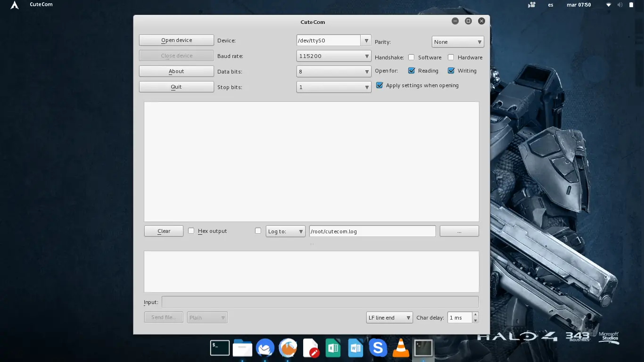Launch the blue word processor icon
Viewport: 644px width, 362px height.
(355, 348)
